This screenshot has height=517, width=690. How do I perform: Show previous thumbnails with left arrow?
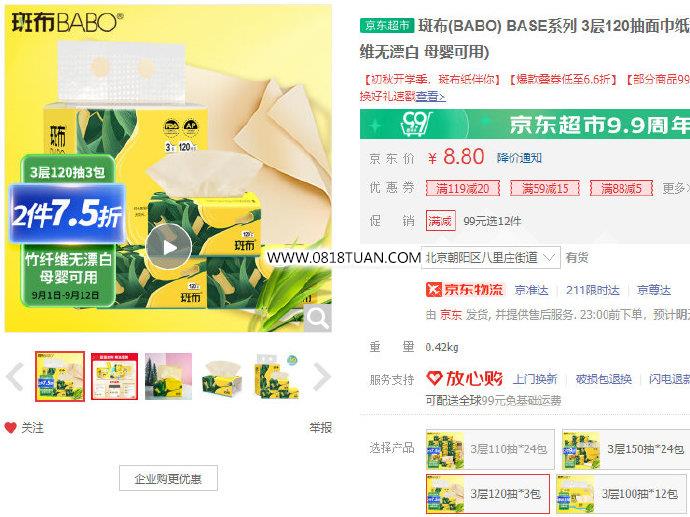[15, 377]
